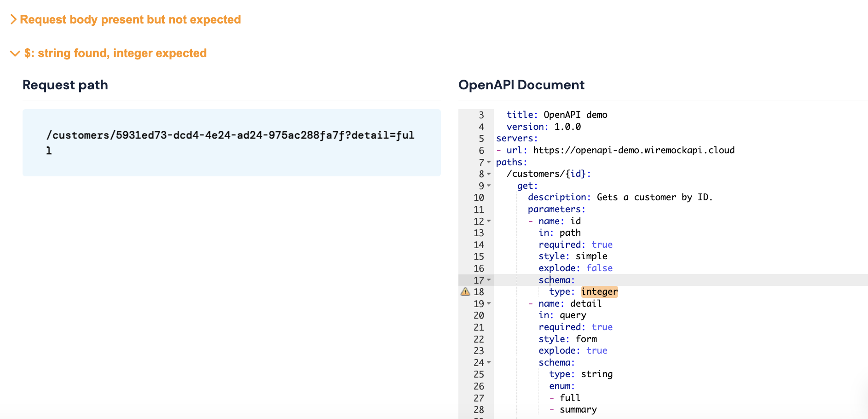The image size is (868, 419).
Task: Click 'servers:' on line 5
Action: [x=517, y=138]
